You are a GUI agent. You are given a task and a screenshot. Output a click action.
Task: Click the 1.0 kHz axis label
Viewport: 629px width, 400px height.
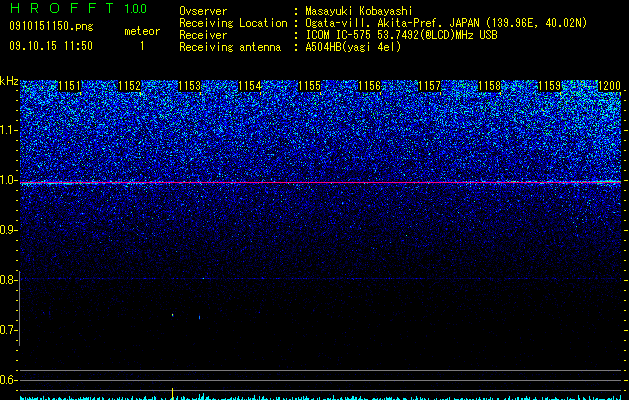[x=9, y=180]
